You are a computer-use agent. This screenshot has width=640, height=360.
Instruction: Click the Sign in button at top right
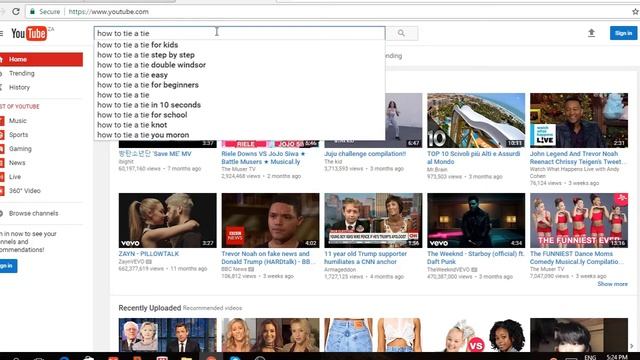tap(623, 33)
